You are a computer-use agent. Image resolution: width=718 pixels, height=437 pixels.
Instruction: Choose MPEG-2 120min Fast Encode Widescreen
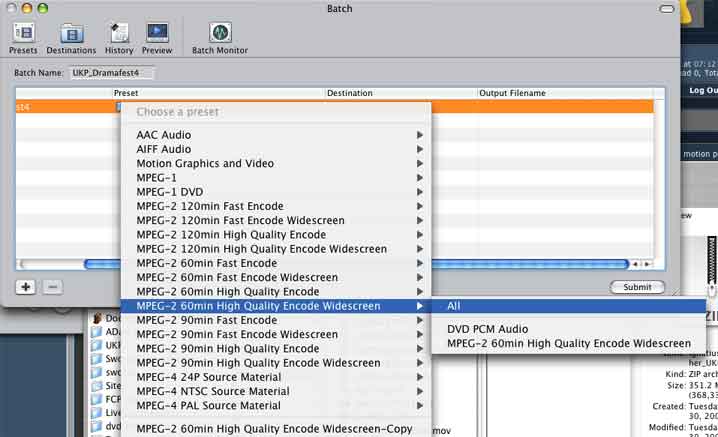coord(276,220)
